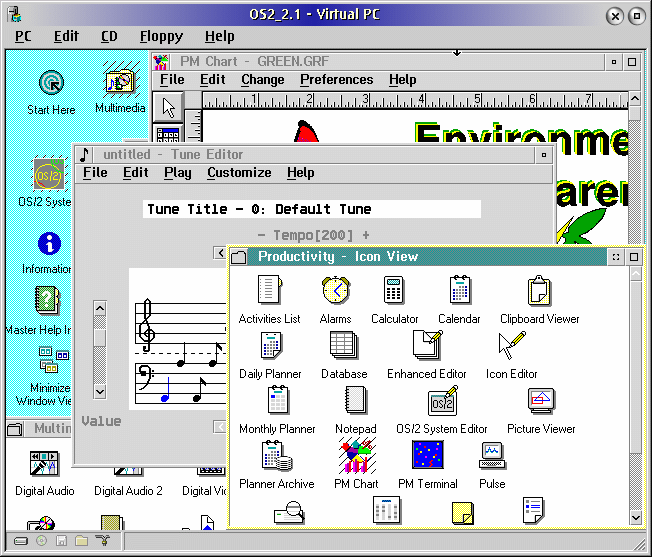Launch the Enhanced Editor icon

[427, 345]
